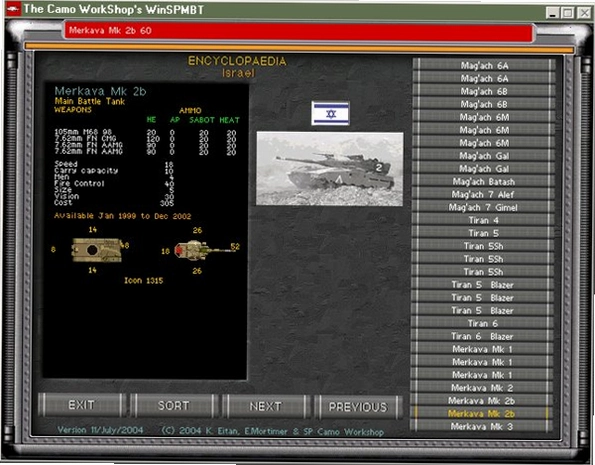Screen dimensions: 595x465
Task: Click the Israeli flag icon
Action: tap(330, 113)
